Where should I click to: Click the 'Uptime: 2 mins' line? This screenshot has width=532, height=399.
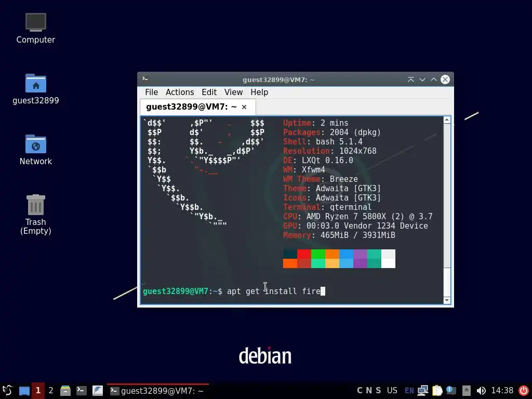(315, 123)
